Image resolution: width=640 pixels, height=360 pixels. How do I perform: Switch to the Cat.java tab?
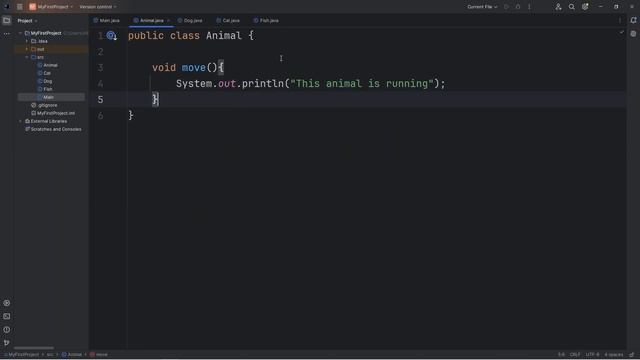(x=228, y=20)
